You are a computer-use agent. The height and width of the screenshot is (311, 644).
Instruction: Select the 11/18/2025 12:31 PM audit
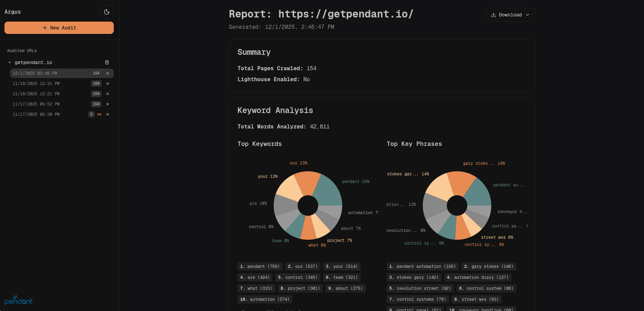tap(36, 84)
